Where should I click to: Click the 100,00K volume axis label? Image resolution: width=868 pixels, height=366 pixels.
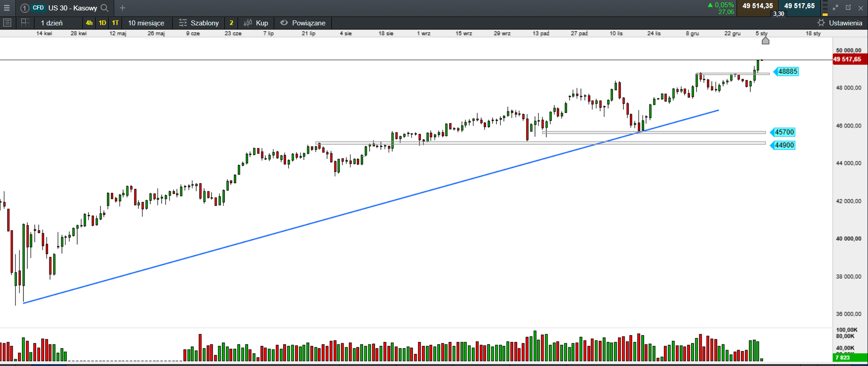847,330
